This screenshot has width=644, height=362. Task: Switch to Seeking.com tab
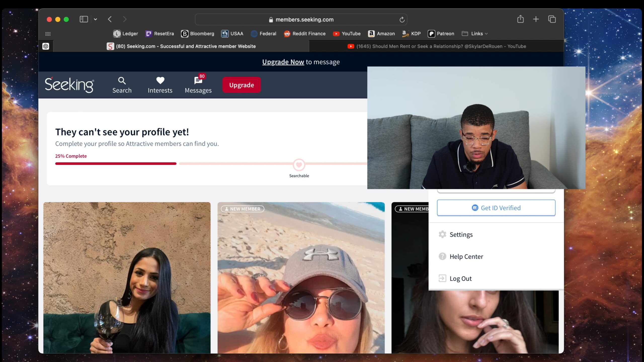tap(181, 46)
